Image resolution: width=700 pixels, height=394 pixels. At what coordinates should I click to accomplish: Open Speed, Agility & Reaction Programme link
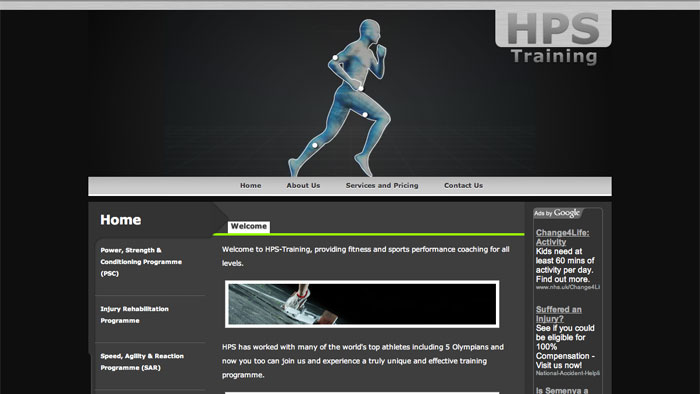142,362
